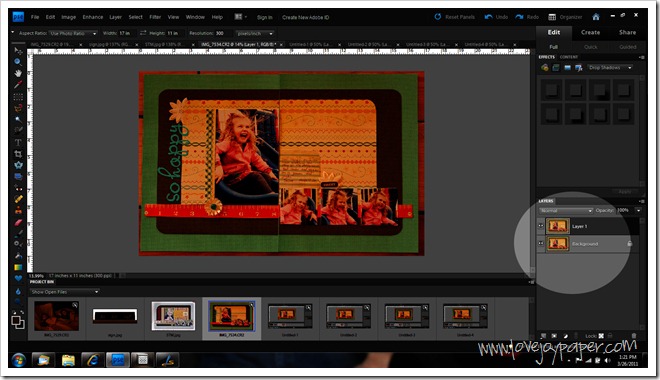Switch to the Create tab

coord(591,32)
